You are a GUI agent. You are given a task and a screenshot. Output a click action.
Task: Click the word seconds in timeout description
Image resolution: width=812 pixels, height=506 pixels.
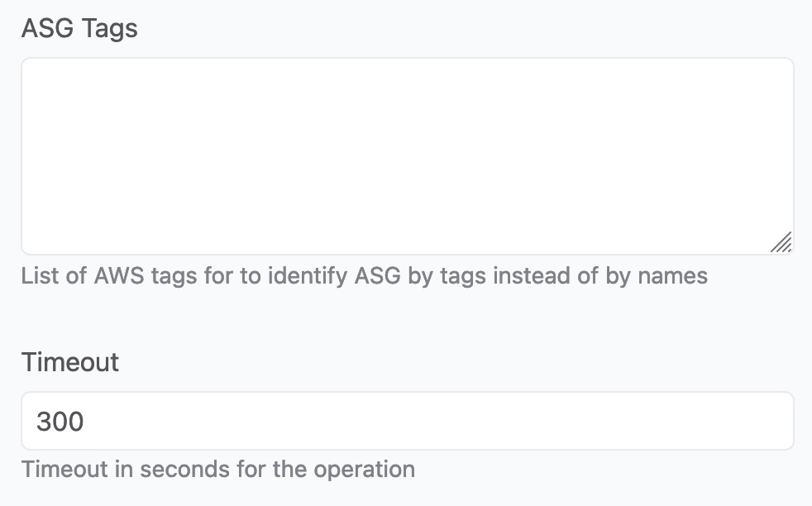184,470
